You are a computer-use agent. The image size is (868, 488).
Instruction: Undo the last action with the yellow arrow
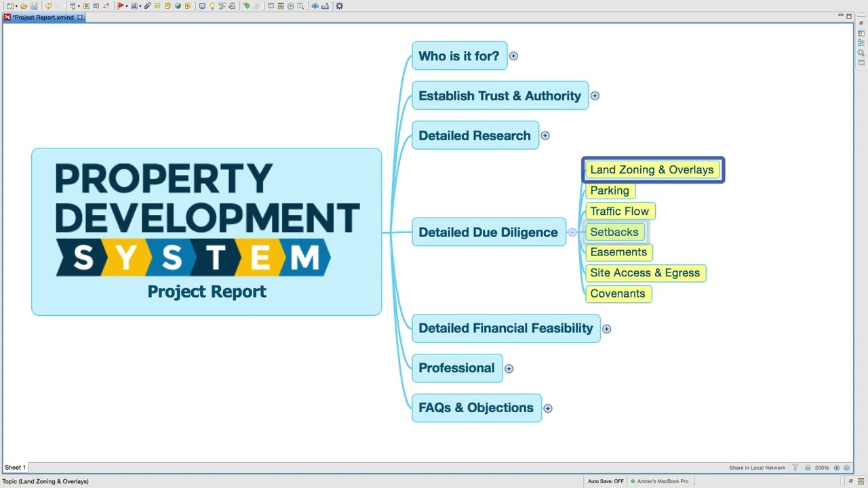point(49,5)
